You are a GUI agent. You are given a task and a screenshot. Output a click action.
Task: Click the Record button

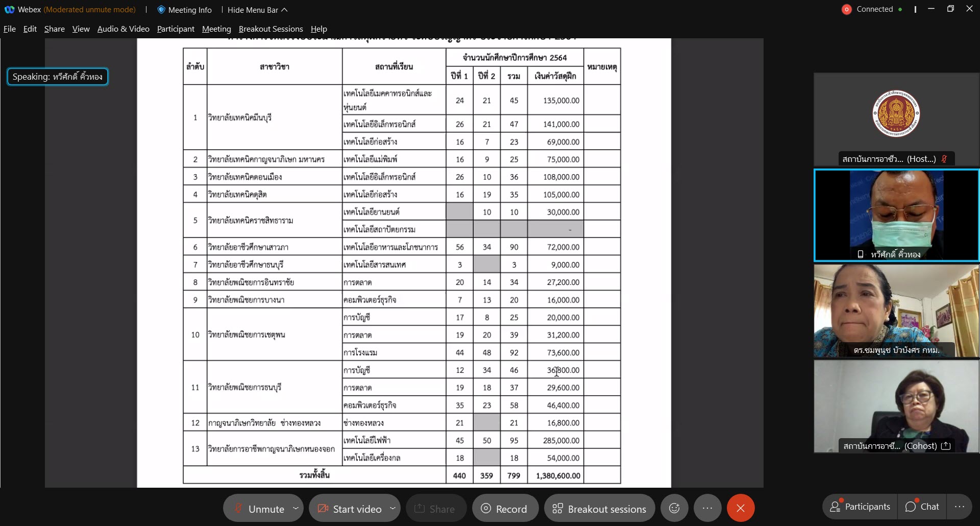point(504,509)
